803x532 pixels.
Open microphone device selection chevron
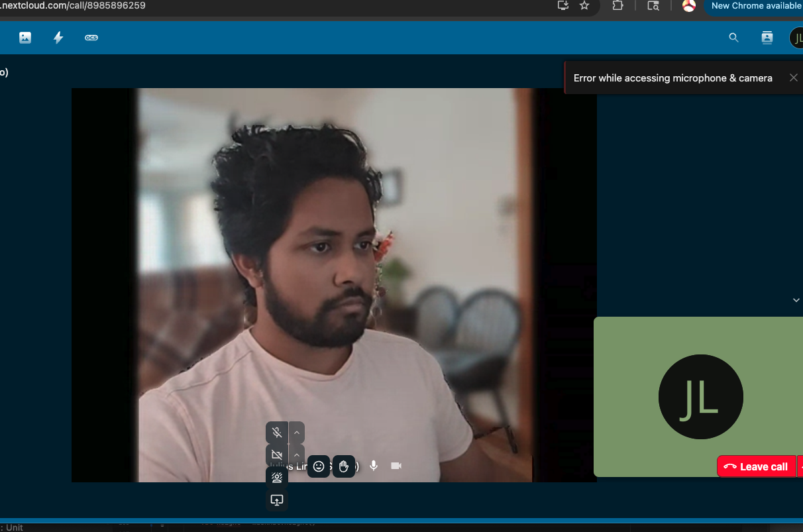point(296,433)
